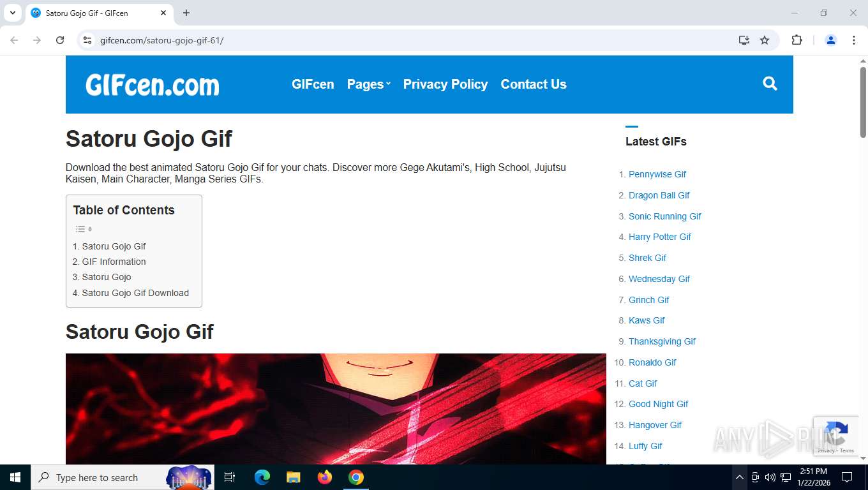
Task: Open Pennywise Gif link
Action: 657,174
